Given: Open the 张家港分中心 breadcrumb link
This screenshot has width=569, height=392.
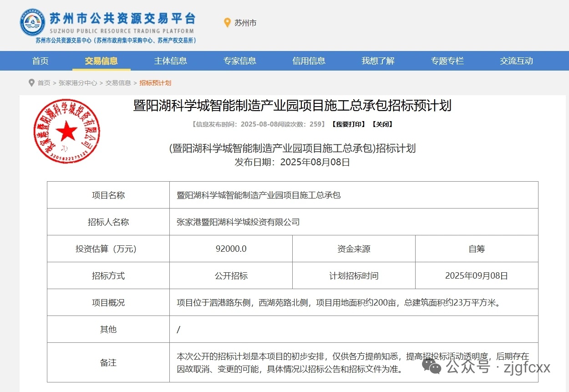Looking at the screenshot, I should coord(78,83).
